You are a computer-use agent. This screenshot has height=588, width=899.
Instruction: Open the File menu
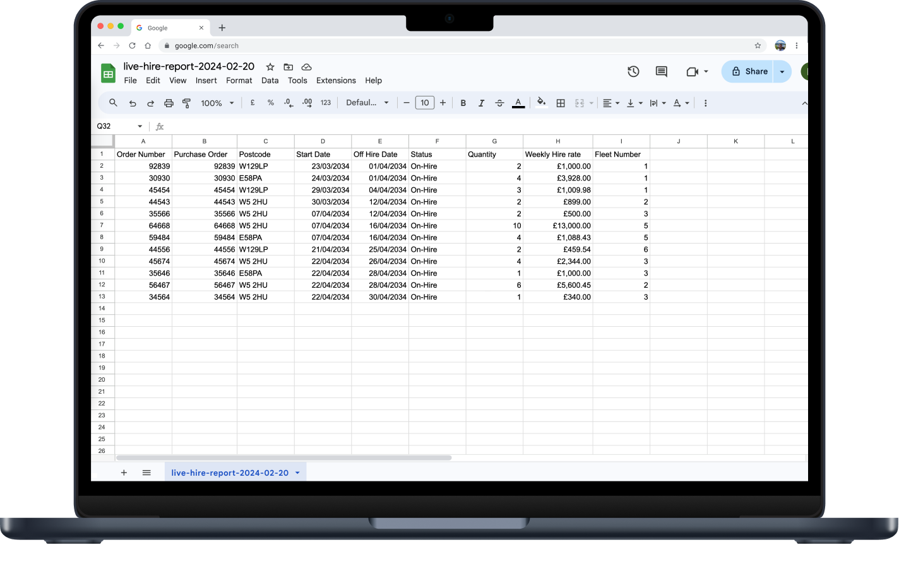[131, 81]
